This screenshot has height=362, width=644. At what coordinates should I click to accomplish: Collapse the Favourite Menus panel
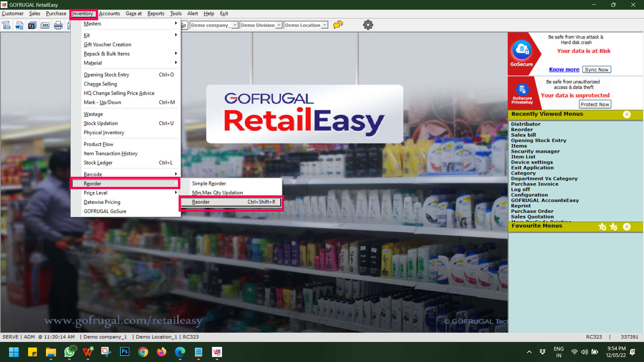click(x=627, y=227)
